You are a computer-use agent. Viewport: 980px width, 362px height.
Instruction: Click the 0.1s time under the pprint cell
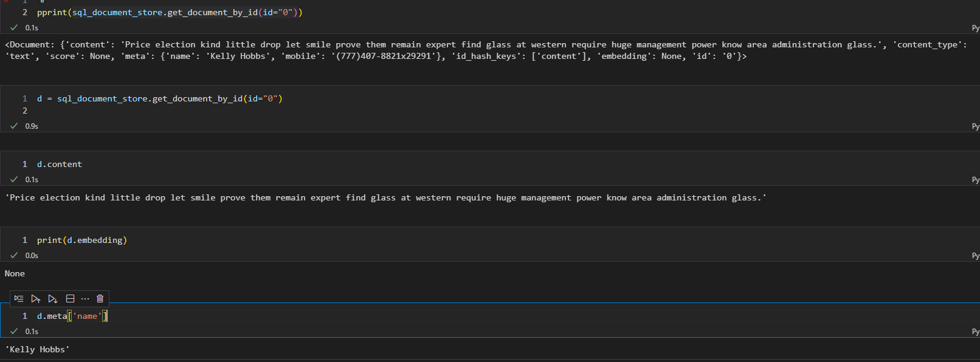32,28
